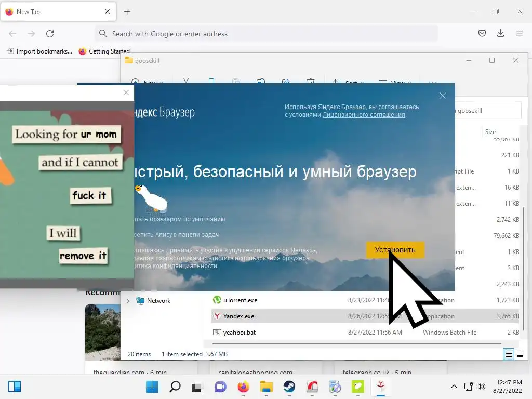Click the 1,723 KB size value
532x399 pixels.
pos(508,300)
